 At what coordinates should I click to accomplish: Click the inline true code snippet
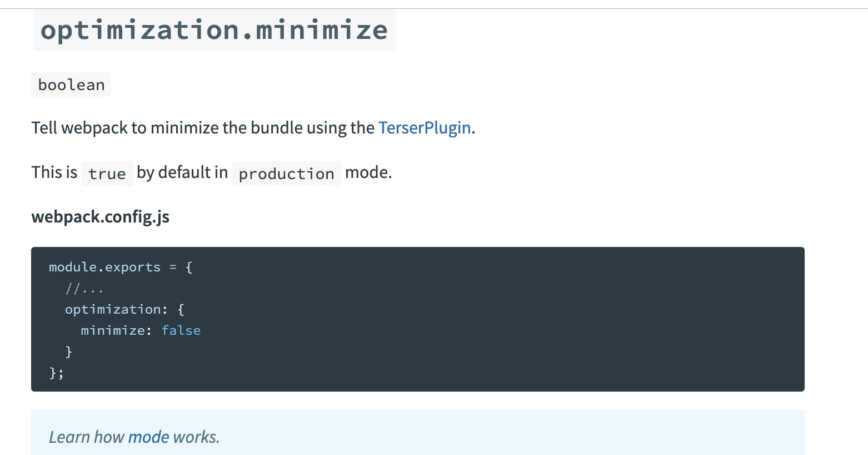pyautogui.click(x=107, y=174)
